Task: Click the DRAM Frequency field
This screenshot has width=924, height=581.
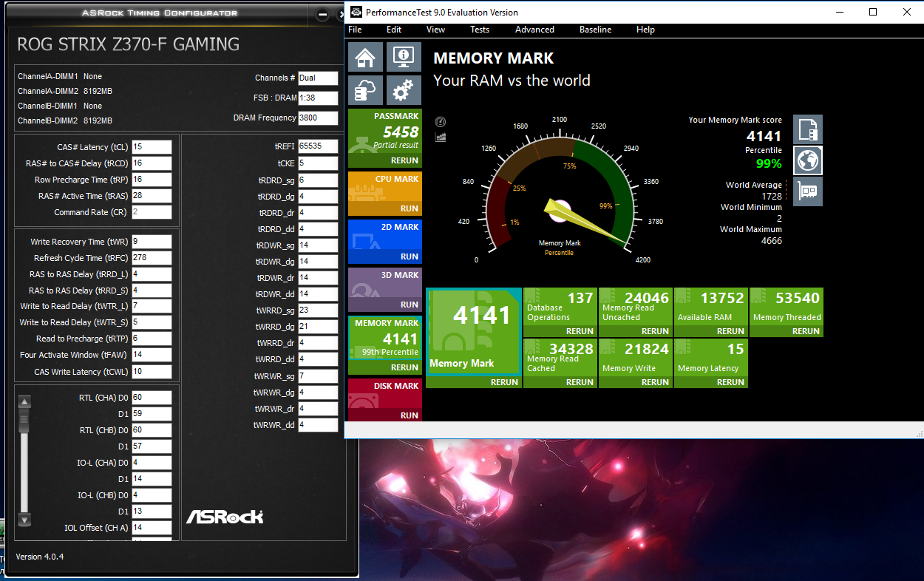Action: 318,118
